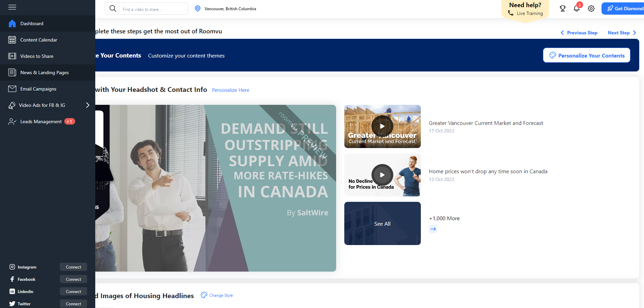Screen dimensions: 644x308
Task: Click the blue arrow under +1,000 More
Action: click(x=433, y=229)
